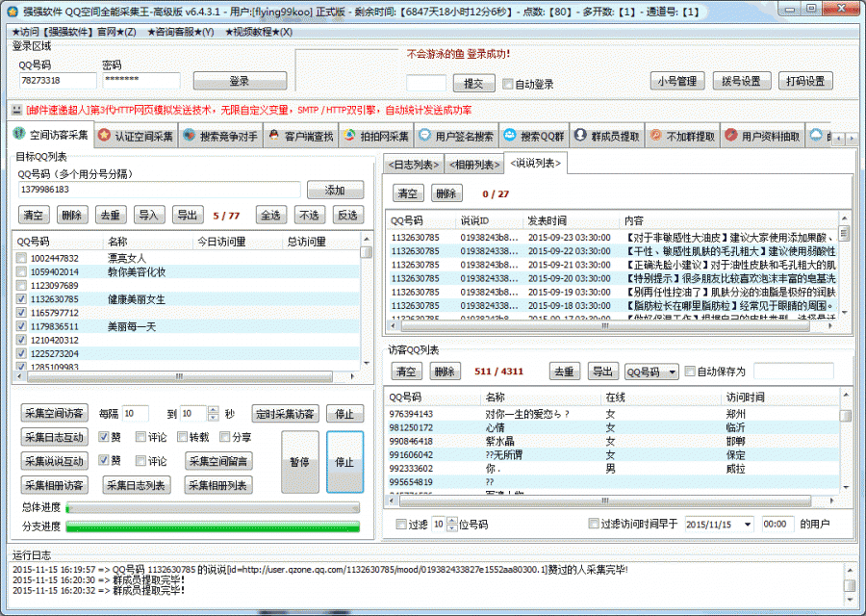The image size is (866, 616).
Task: Click the tab strip scroll-right arrow
Action: tap(852, 138)
